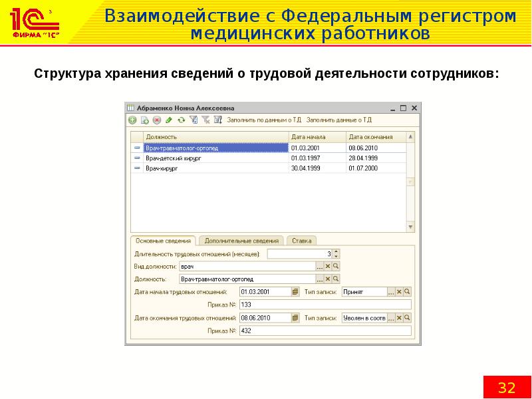
Task: Click magnifier icon next to Должность field
Action: [x=336, y=279]
